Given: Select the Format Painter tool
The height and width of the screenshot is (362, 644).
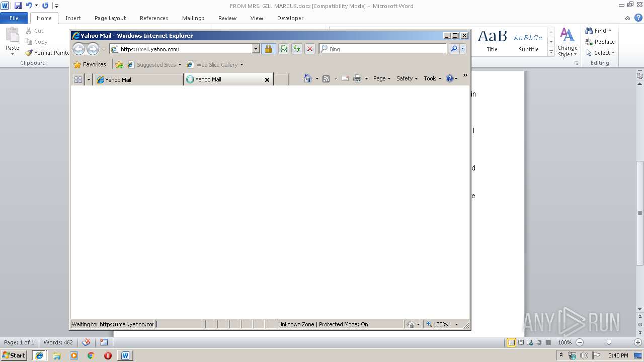Looking at the screenshot, I should coord(47,53).
